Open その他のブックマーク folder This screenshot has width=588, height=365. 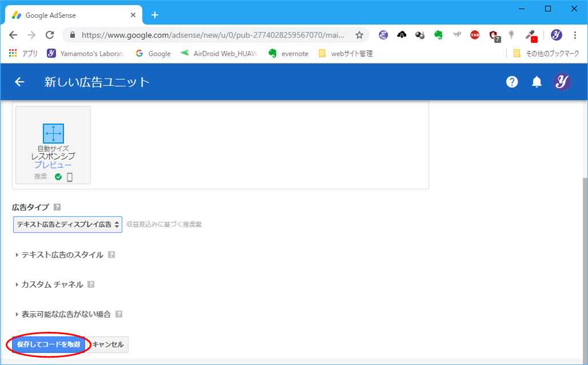click(546, 53)
